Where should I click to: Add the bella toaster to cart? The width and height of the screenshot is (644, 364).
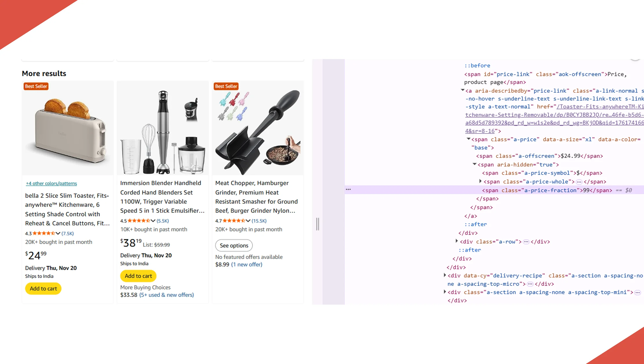coord(43,289)
